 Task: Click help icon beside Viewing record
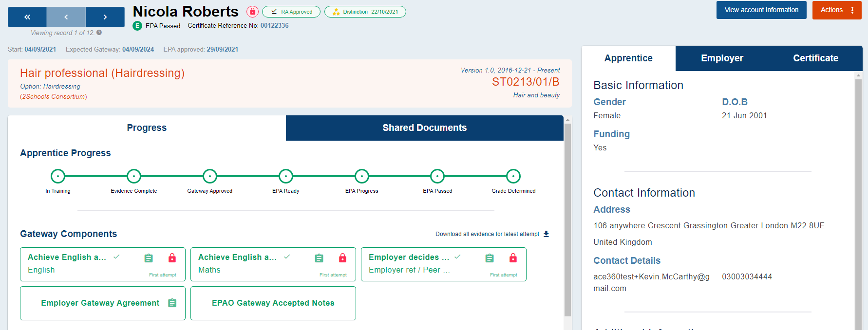(99, 33)
